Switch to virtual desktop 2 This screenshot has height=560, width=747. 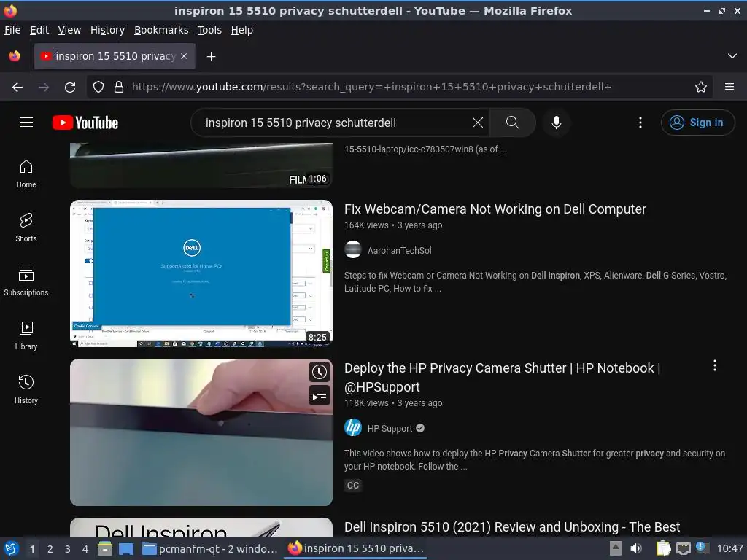[x=50, y=549]
